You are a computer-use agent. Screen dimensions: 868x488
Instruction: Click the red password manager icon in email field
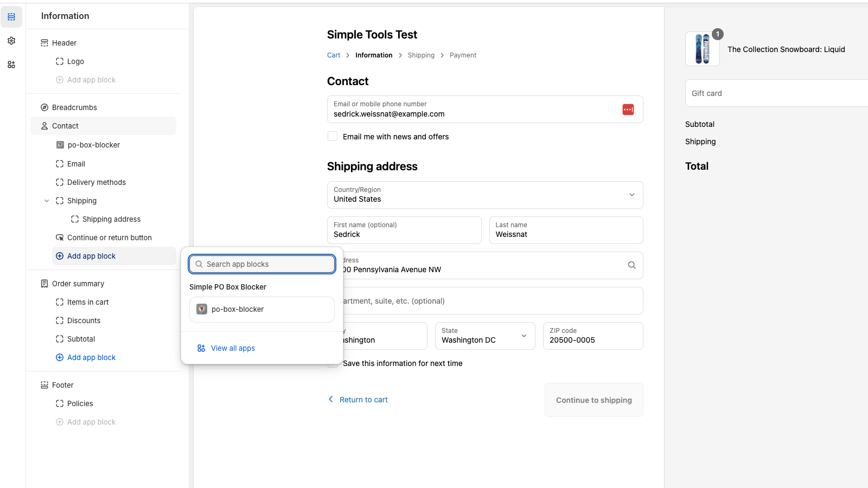pyautogui.click(x=628, y=110)
